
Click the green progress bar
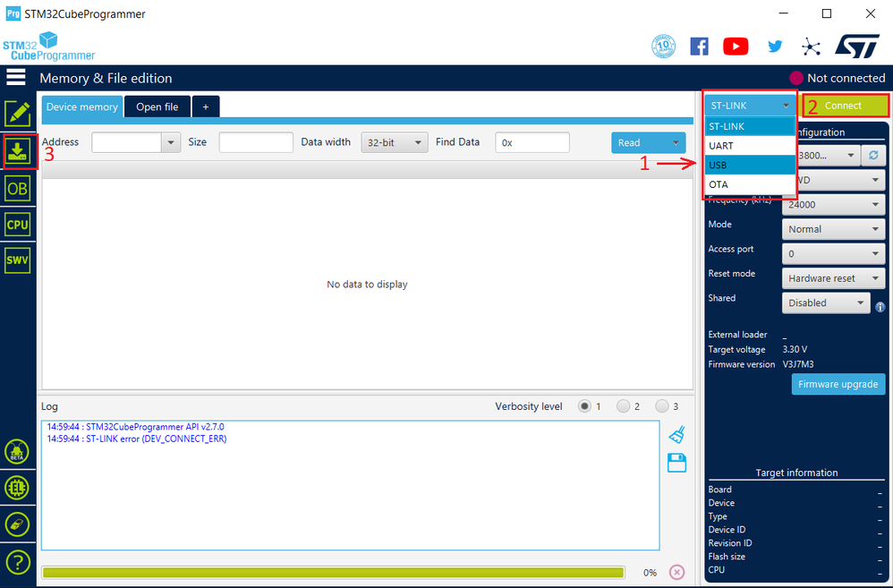pos(333,572)
